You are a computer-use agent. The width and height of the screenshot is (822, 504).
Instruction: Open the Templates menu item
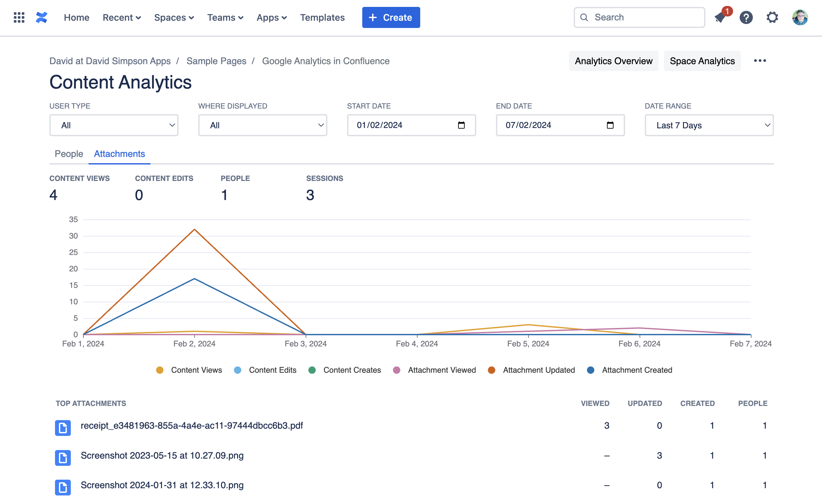pyautogui.click(x=322, y=17)
